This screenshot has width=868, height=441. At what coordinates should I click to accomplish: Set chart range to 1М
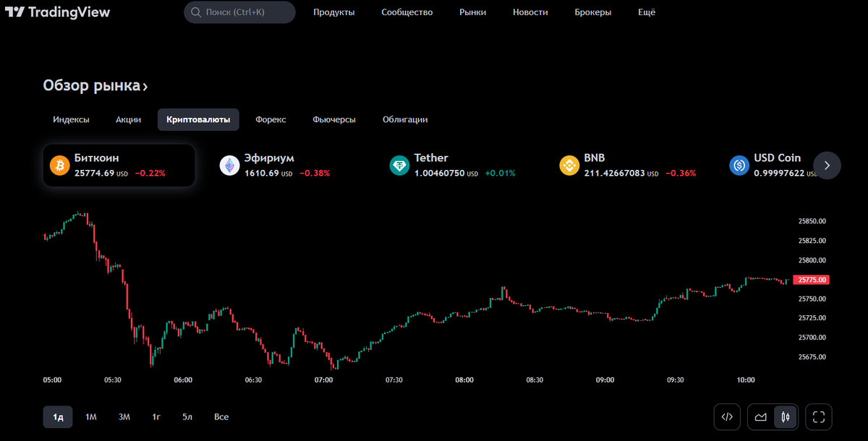click(91, 417)
